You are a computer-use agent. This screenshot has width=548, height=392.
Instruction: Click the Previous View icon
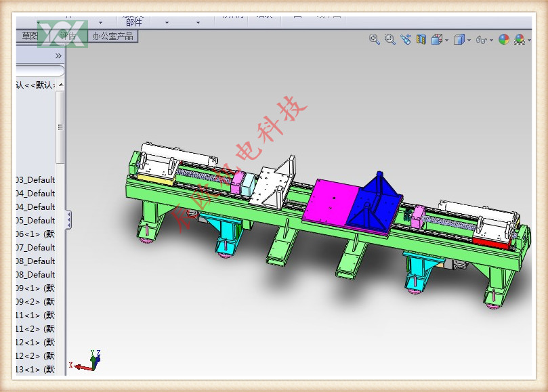(406, 39)
